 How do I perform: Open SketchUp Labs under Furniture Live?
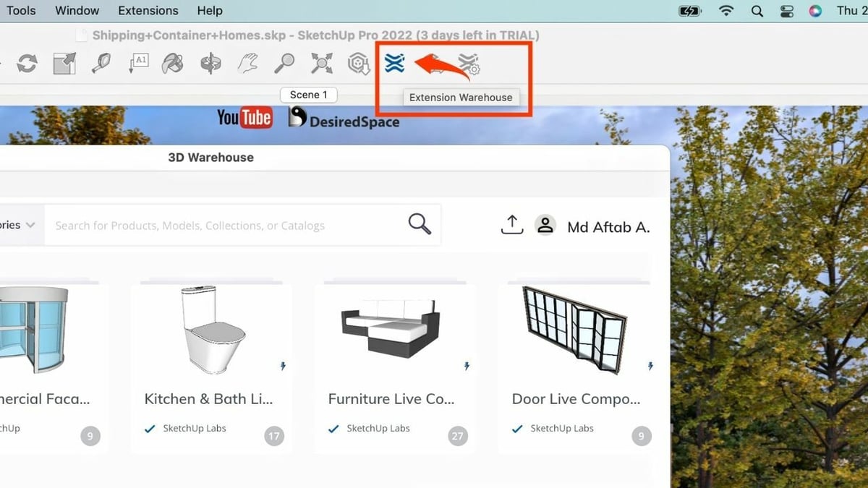click(378, 428)
